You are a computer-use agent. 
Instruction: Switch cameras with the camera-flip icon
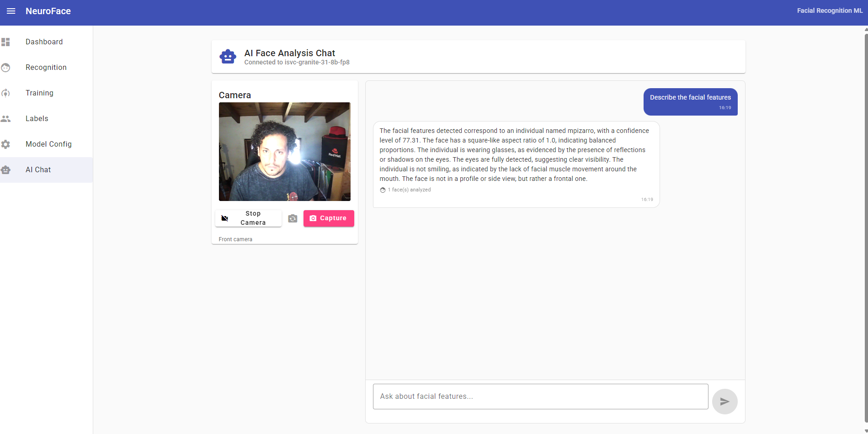click(293, 218)
